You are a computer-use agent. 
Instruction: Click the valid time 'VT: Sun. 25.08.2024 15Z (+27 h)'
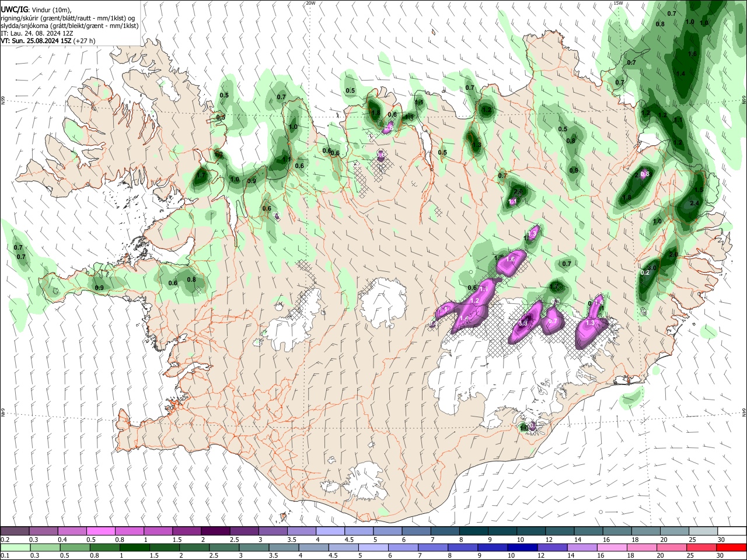(x=48, y=41)
